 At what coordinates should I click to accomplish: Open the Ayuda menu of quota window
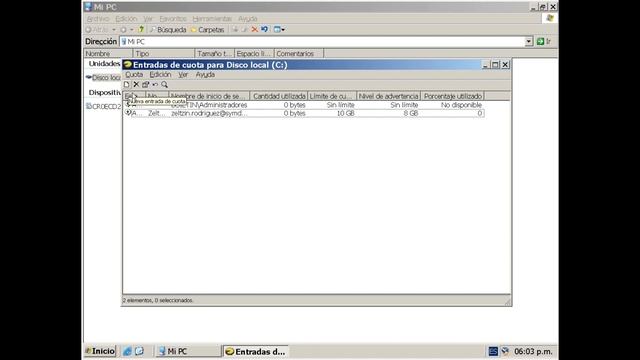tap(205, 75)
